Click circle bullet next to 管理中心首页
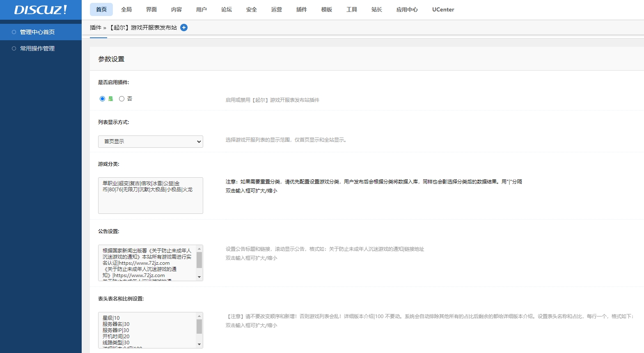 pyautogui.click(x=14, y=32)
